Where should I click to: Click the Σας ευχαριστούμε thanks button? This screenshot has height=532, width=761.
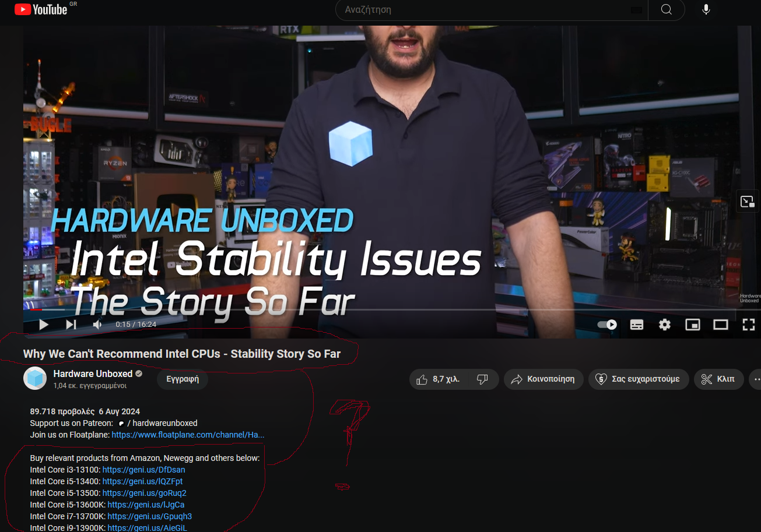(x=638, y=379)
